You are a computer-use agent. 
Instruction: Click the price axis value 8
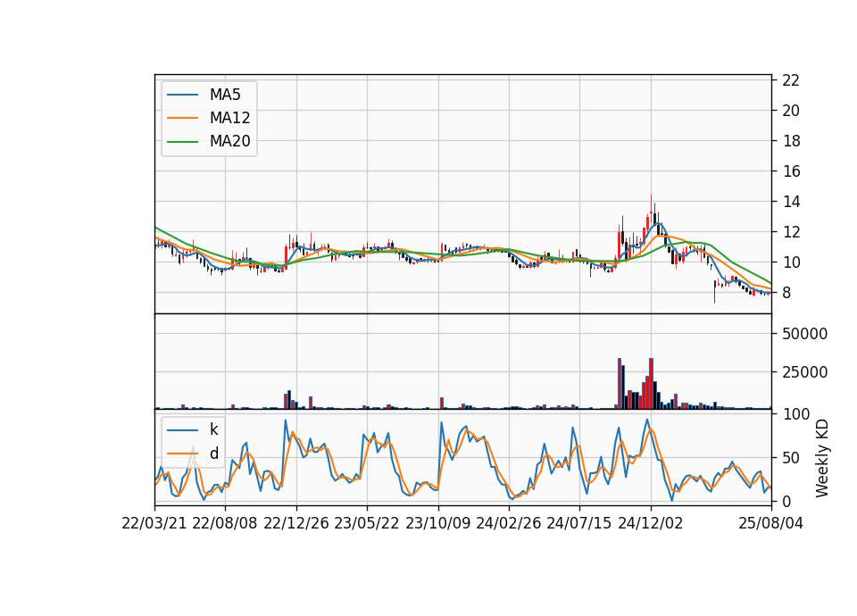click(x=786, y=293)
